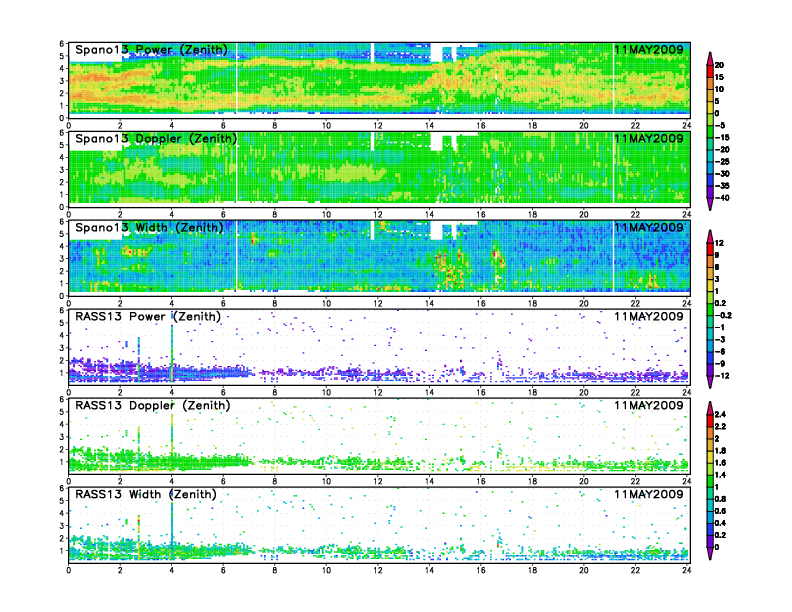
Task: Click the 15 label on top colorbar
Action: click(720, 77)
